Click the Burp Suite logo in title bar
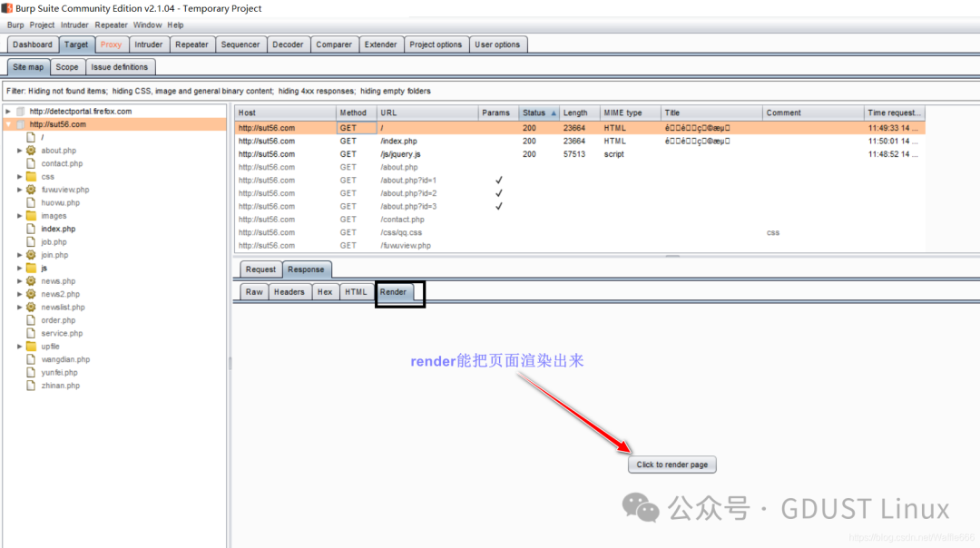The image size is (980, 548). (7, 8)
